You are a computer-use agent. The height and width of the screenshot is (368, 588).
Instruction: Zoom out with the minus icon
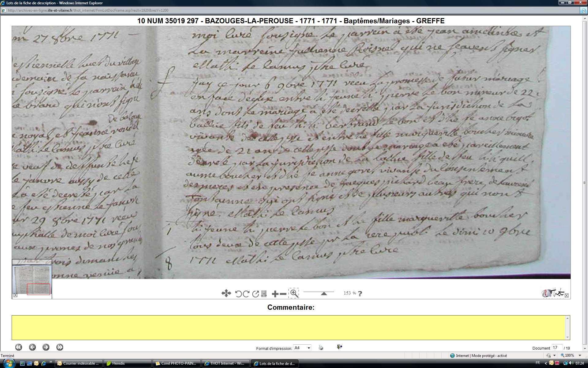pos(283,294)
